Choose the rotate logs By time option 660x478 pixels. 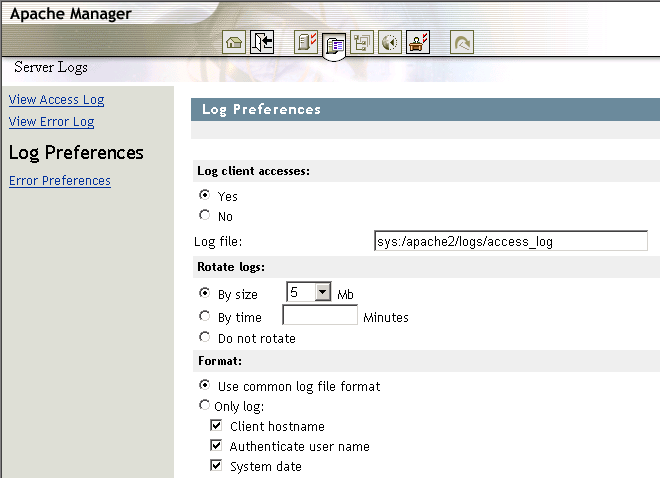tap(205, 317)
